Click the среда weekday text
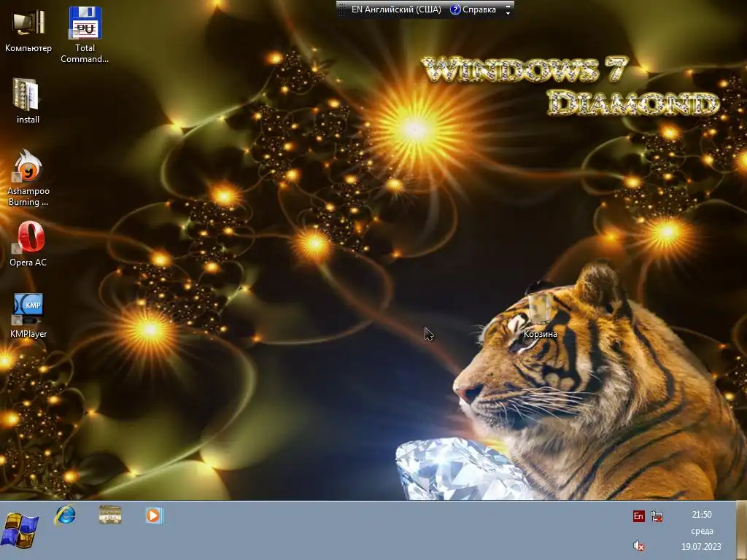Viewport: 747px width, 560px height. (x=702, y=531)
